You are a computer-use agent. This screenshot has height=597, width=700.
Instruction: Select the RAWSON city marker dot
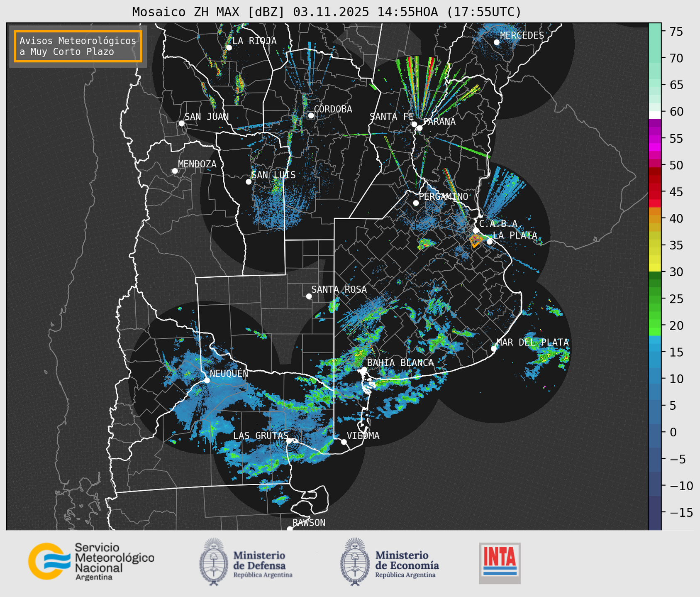click(x=290, y=529)
